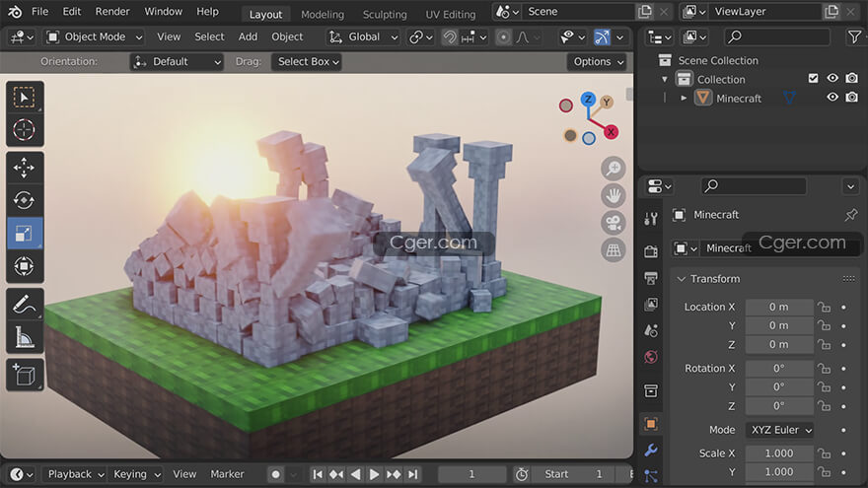Screen dimensions: 868x488
Task: Click the outliner filter funnel icon
Action: (854, 37)
